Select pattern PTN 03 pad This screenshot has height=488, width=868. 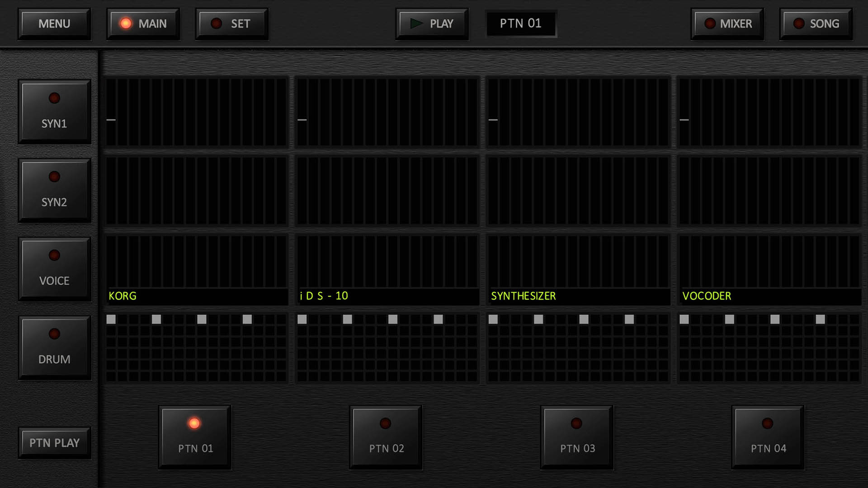[577, 437]
